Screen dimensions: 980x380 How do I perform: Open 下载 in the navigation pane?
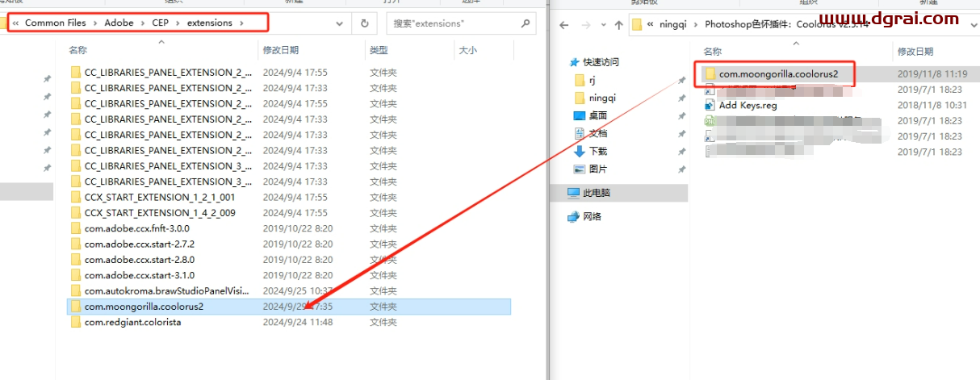click(x=598, y=151)
